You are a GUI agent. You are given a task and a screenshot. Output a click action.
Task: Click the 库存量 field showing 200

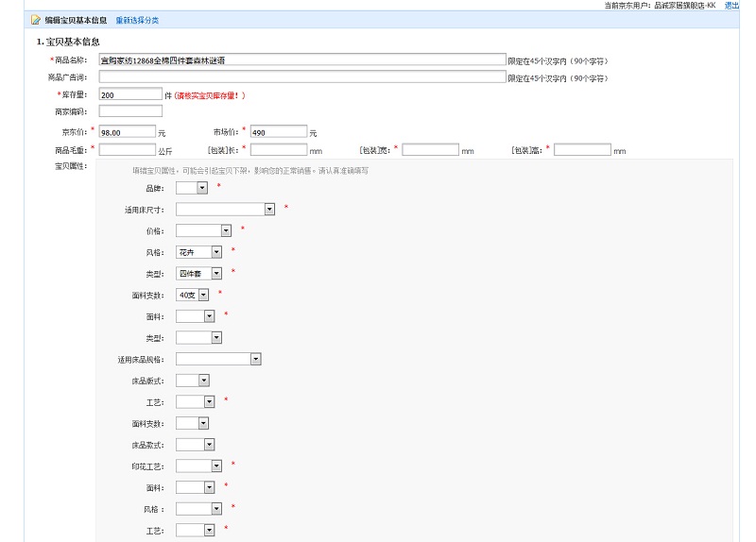[130, 95]
